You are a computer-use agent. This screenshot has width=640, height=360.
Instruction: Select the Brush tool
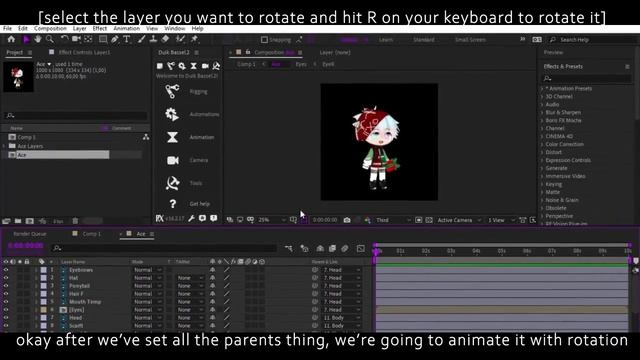tap(142, 39)
